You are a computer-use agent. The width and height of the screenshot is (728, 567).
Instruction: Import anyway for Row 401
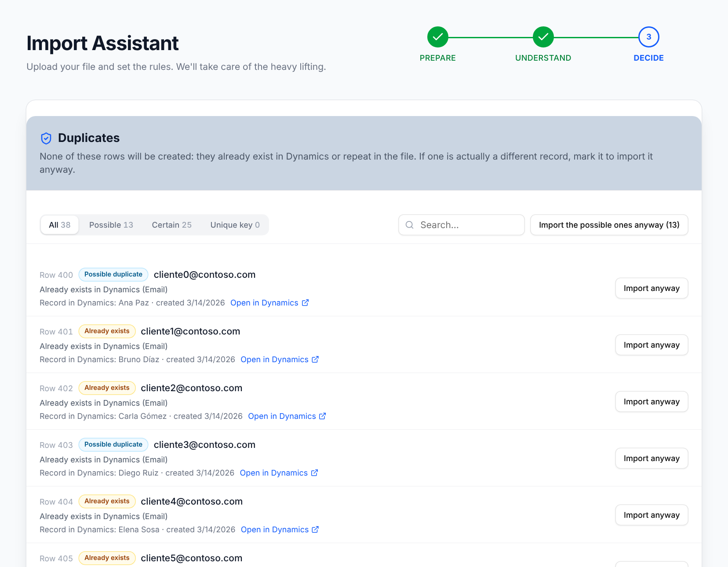[652, 345]
